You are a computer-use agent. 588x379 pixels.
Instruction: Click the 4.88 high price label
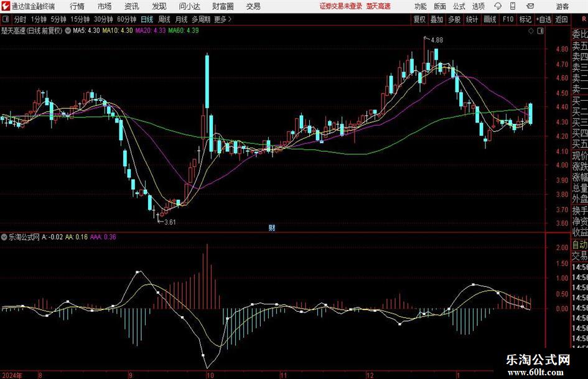(x=437, y=40)
